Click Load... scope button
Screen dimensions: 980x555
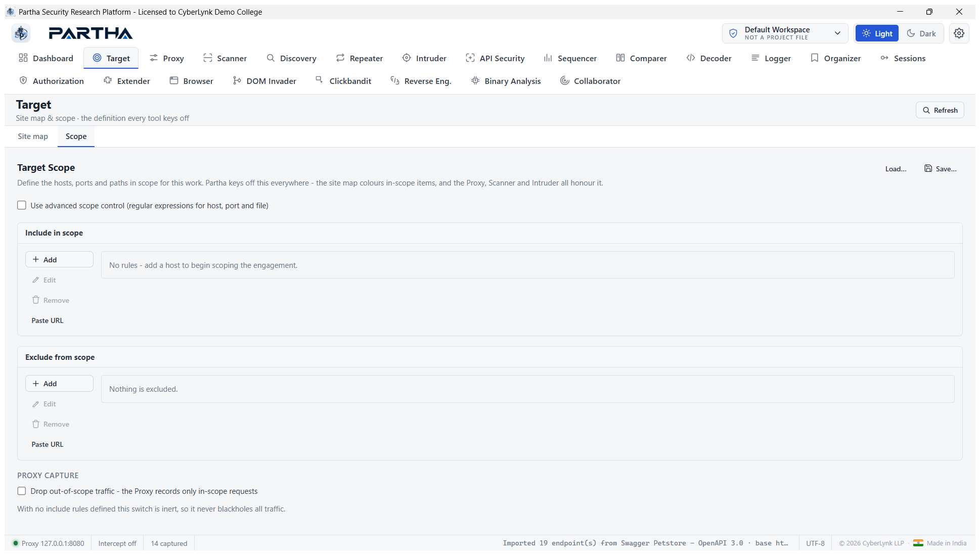[x=896, y=169]
